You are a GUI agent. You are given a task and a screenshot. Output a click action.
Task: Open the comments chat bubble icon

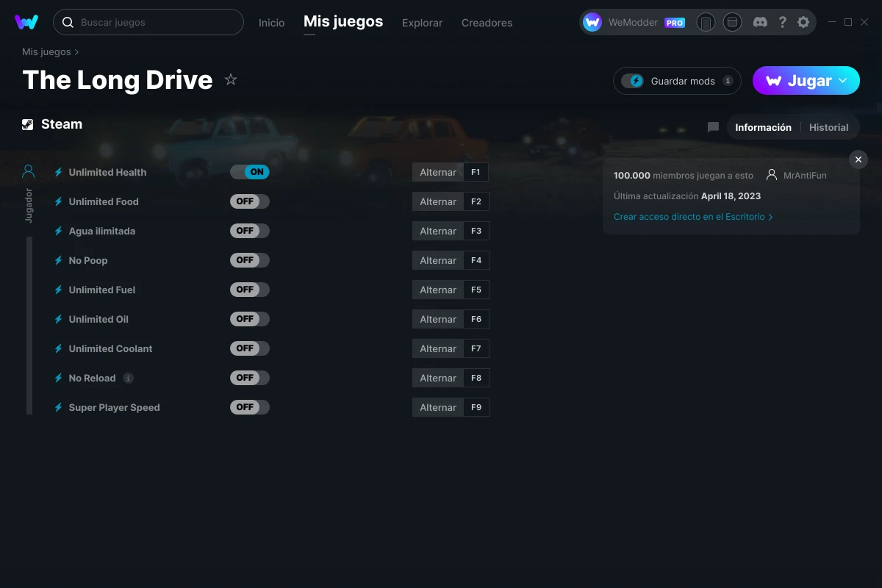click(713, 127)
